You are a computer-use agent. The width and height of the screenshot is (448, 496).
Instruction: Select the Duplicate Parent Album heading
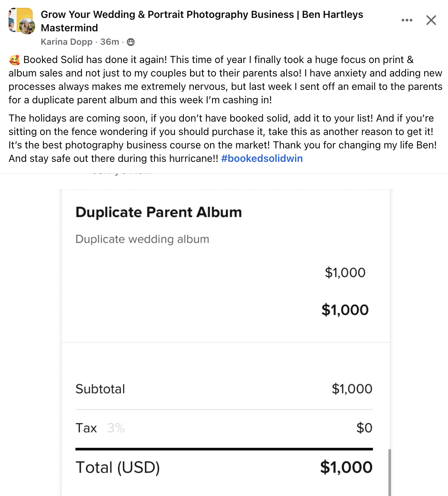[x=158, y=212]
